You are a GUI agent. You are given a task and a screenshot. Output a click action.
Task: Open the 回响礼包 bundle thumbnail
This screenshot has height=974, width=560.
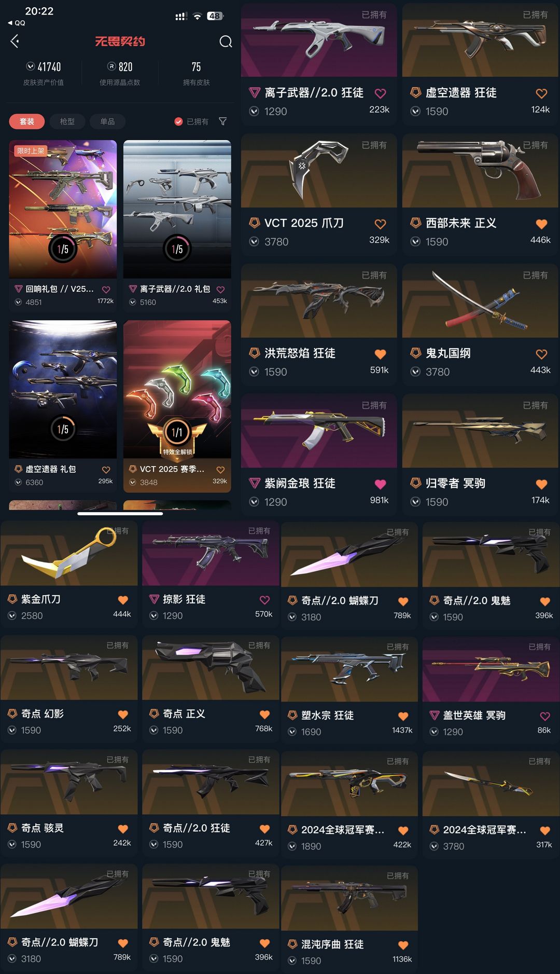(x=63, y=209)
